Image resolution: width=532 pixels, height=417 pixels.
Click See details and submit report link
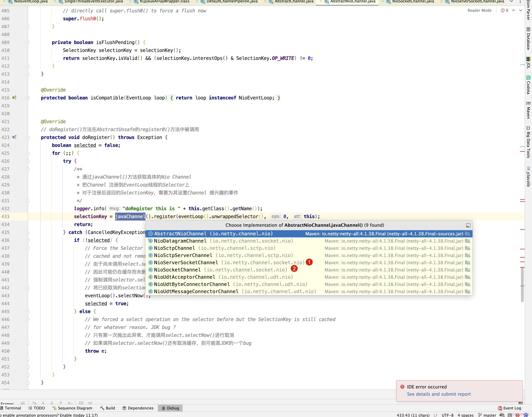point(439,394)
